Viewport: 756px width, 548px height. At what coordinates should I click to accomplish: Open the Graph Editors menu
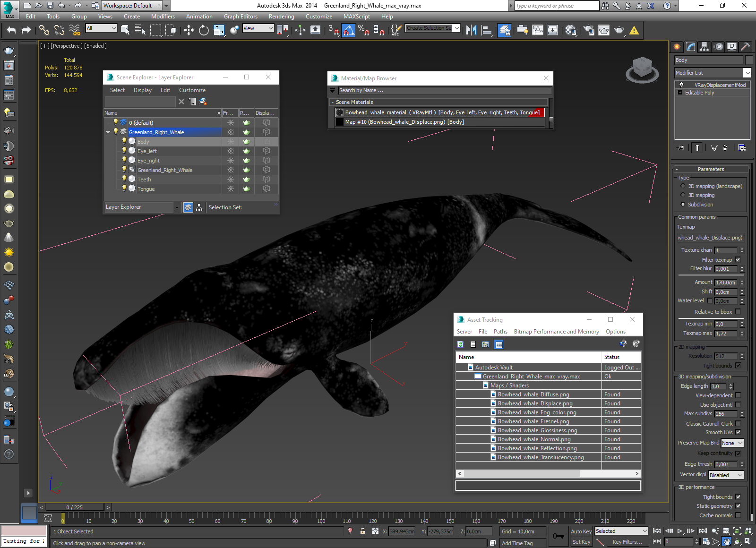point(241,17)
